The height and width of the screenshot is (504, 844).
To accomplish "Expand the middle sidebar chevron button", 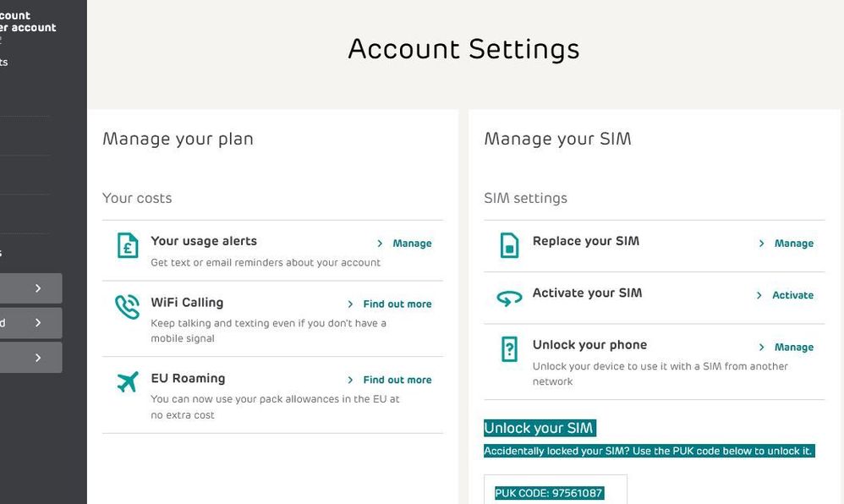I will (x=30, y=322).
